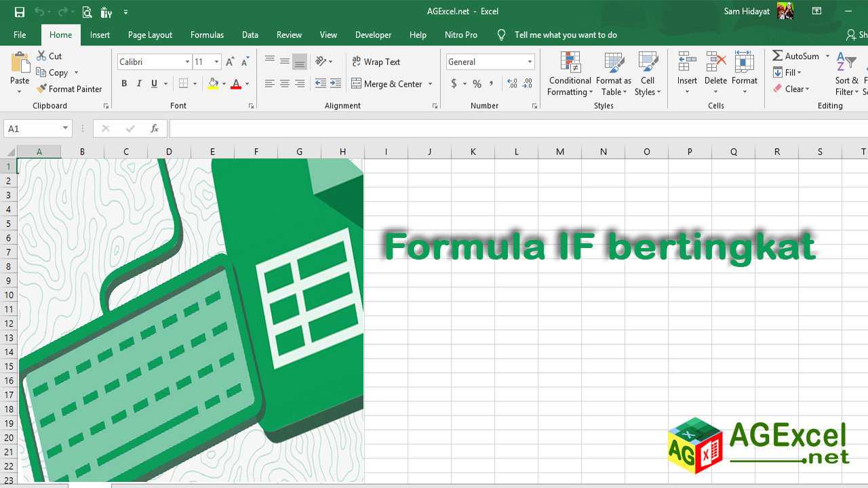868x488 pixels.
Task: Increase decimal places
Action: pos(512,83)
